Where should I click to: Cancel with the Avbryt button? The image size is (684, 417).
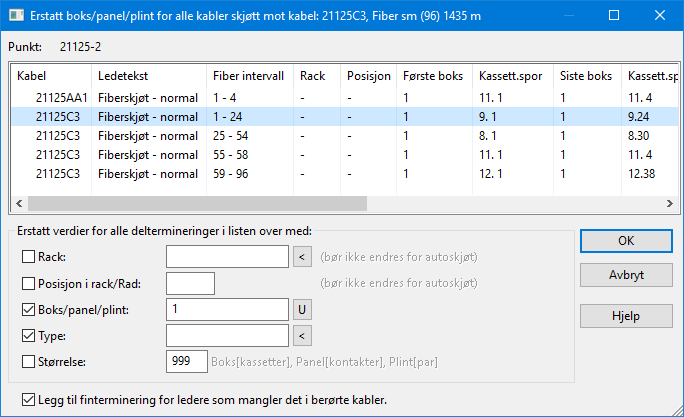tap(626, 275)
